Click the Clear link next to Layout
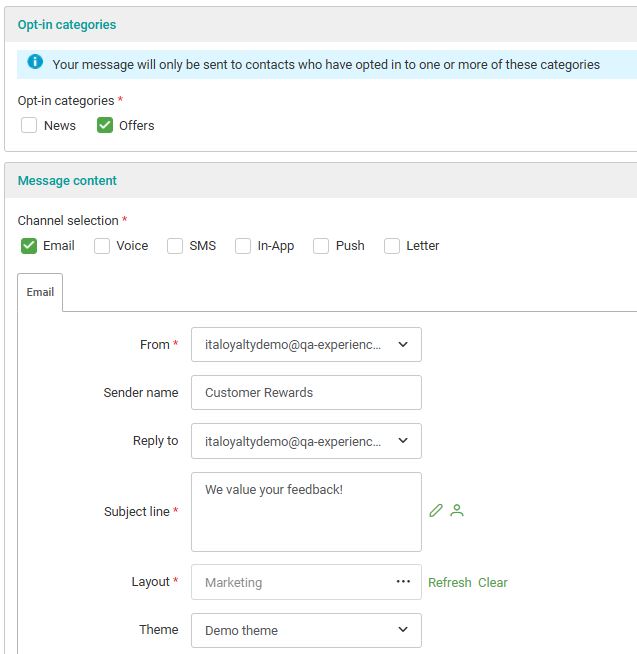 (493, 583)
